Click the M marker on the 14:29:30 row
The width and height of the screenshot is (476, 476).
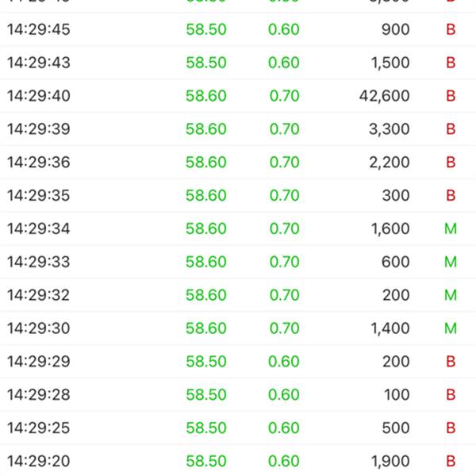(451, 328)
